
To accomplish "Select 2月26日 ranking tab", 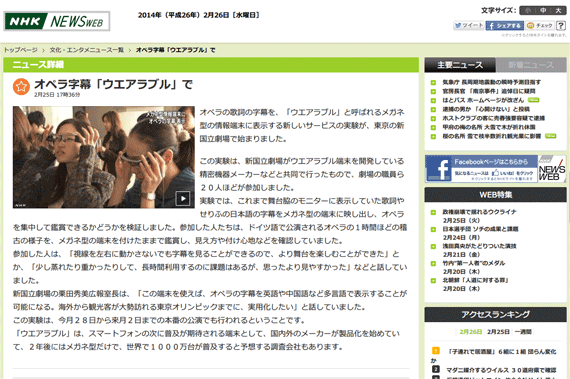I will coord(470,332).
